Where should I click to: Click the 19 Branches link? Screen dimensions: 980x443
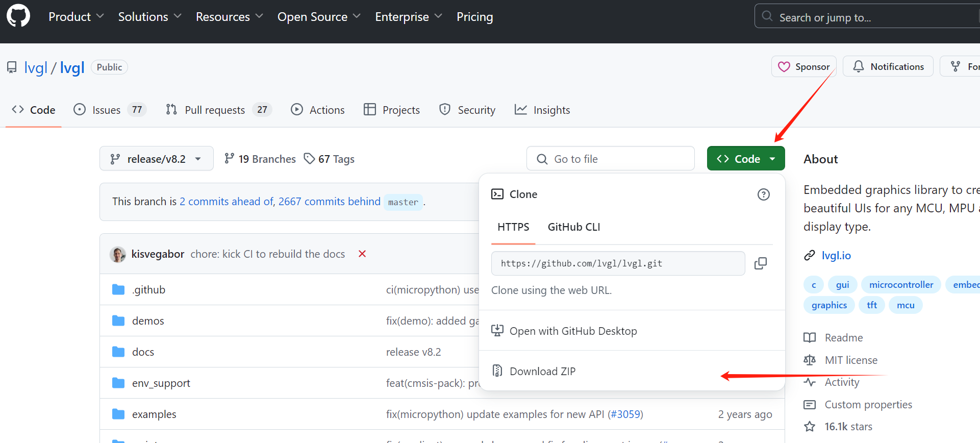tap(260, 159)
